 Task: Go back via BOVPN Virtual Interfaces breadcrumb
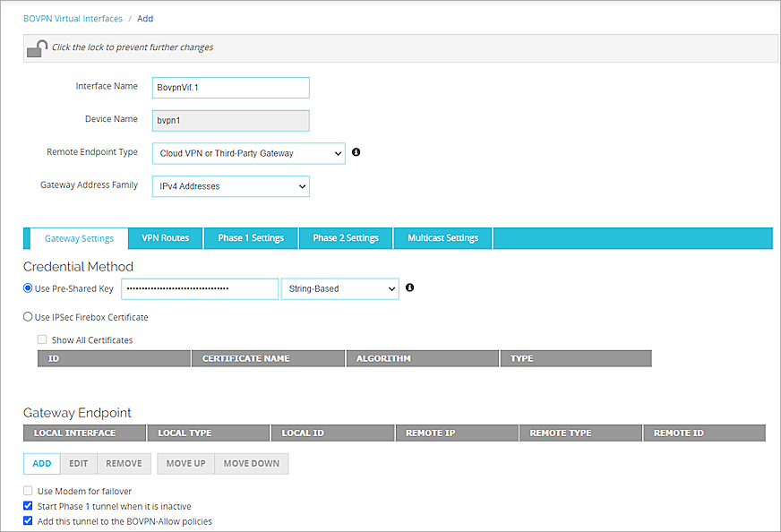pyautogui.click(x=71, y=18)
